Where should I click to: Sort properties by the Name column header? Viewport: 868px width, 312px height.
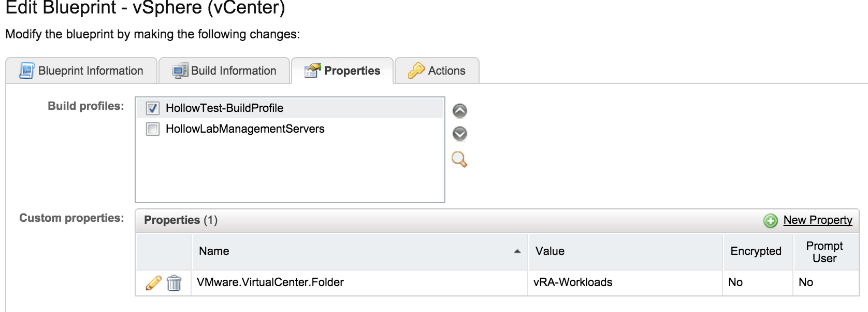coord(214,251)
